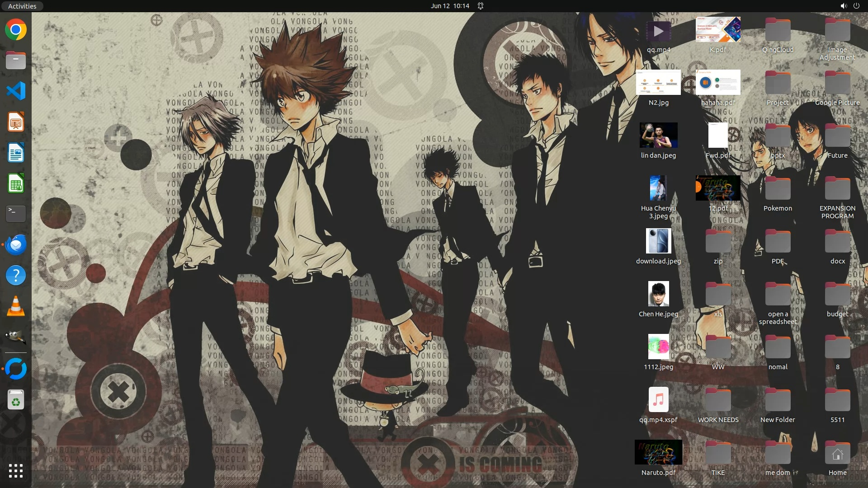Open GIMP image editor
Screen dimensions: 868x488
[16, 337]
